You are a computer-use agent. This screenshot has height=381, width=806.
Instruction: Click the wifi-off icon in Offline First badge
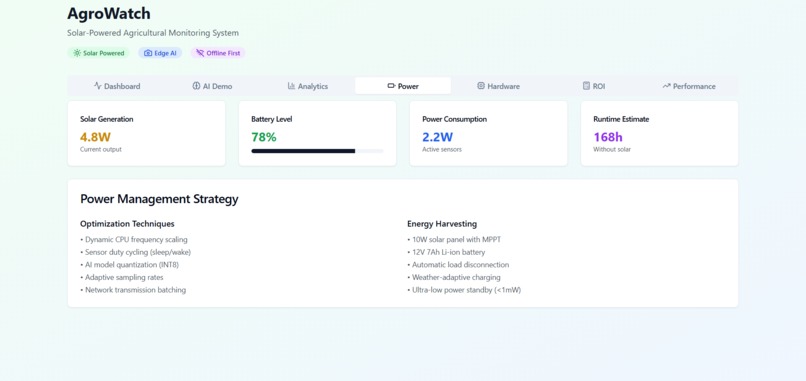point(200,53)
